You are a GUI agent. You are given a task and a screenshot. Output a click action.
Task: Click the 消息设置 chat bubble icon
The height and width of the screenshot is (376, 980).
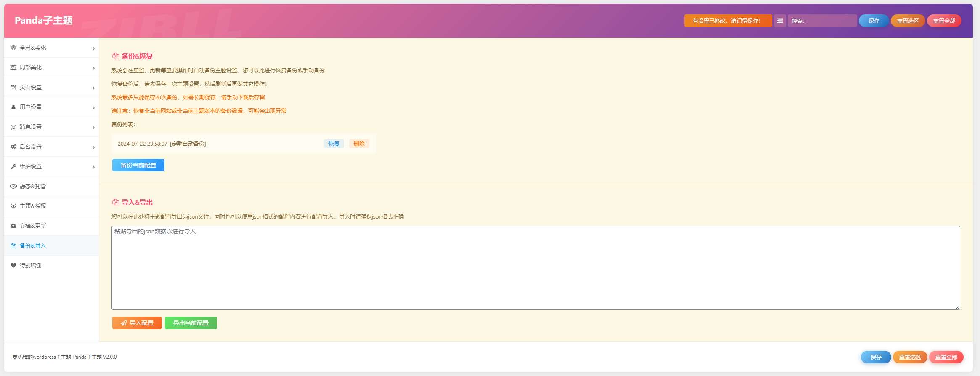click(x=13, y=127)
